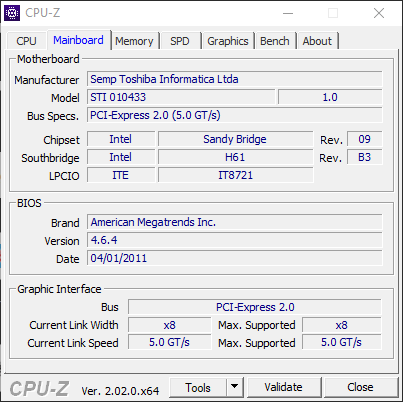Click the Tools button
Screen dimensions: 403x402
pos(198,387)
